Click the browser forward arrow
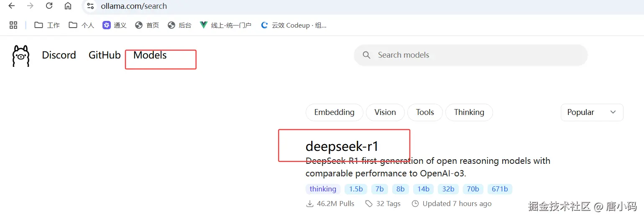Screen dimensions: 644x219 click(x=30, y=6)
